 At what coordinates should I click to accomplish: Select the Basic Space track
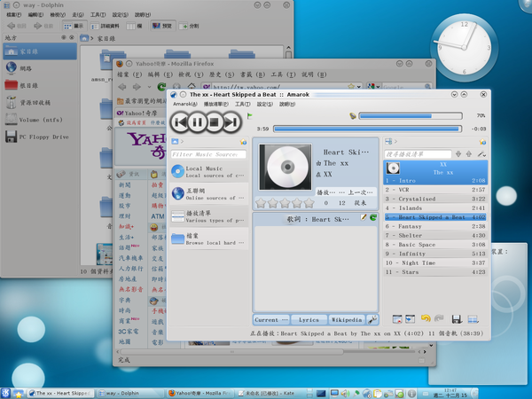click(x=435, y=245)
